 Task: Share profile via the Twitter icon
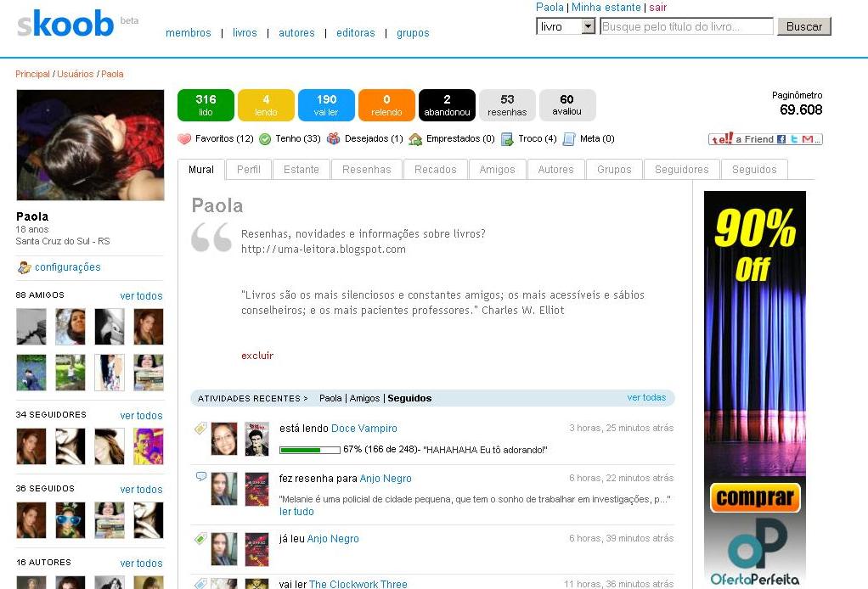click(x=794, y=139)
